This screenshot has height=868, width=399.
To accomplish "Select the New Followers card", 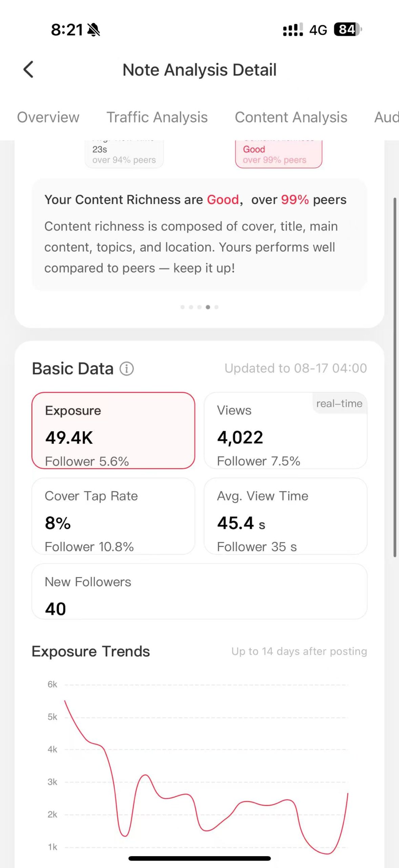I will tap(199, 591).
